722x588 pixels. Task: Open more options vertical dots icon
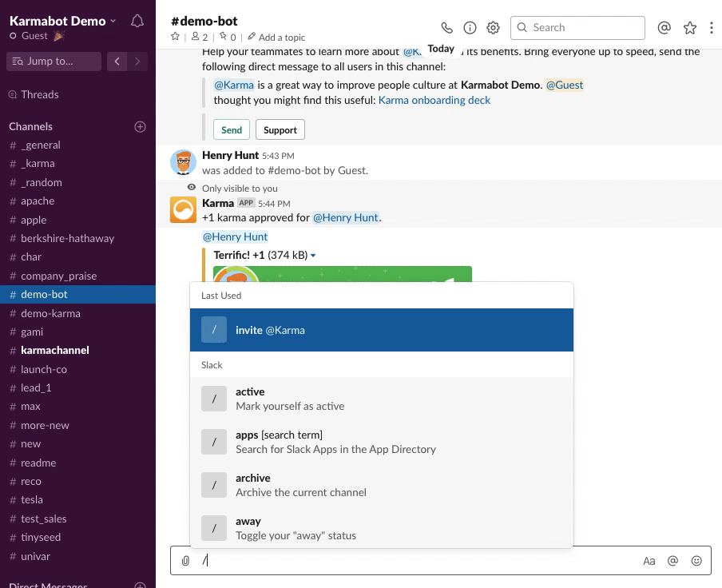point(712,28)
